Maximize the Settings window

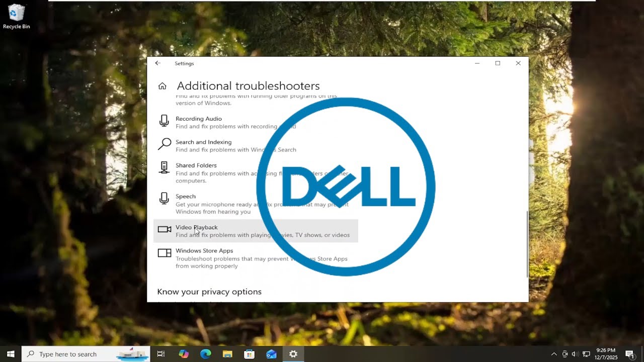click(x=498, y=63)
